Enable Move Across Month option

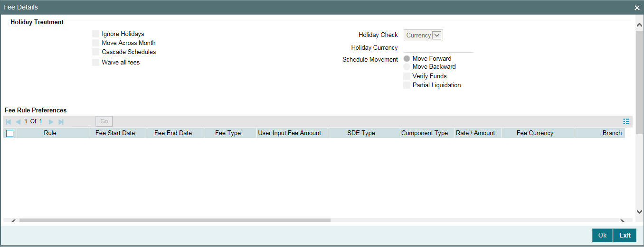[x=96, y=43]
